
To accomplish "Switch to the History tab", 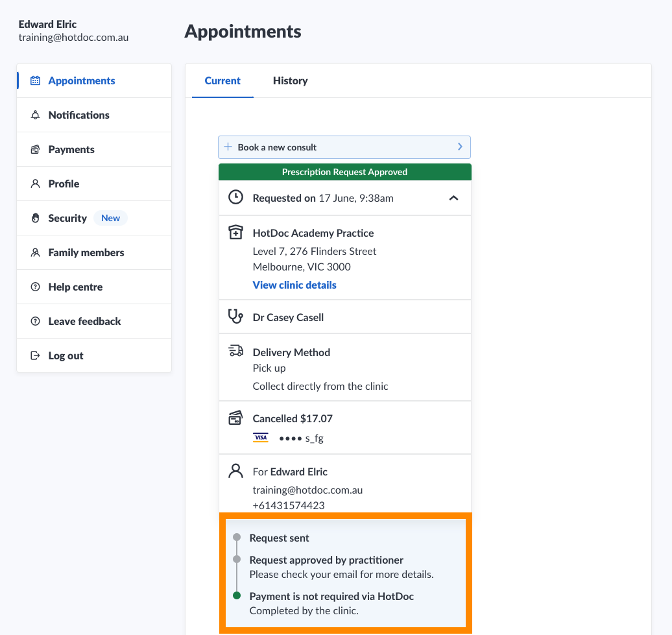I will [290, 80].
